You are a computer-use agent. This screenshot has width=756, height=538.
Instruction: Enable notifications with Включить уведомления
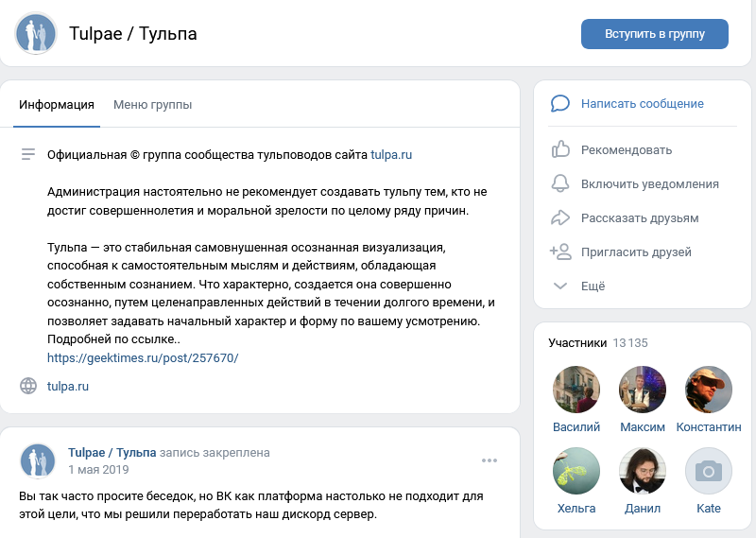pyautogui.click(x=649, y=183)
